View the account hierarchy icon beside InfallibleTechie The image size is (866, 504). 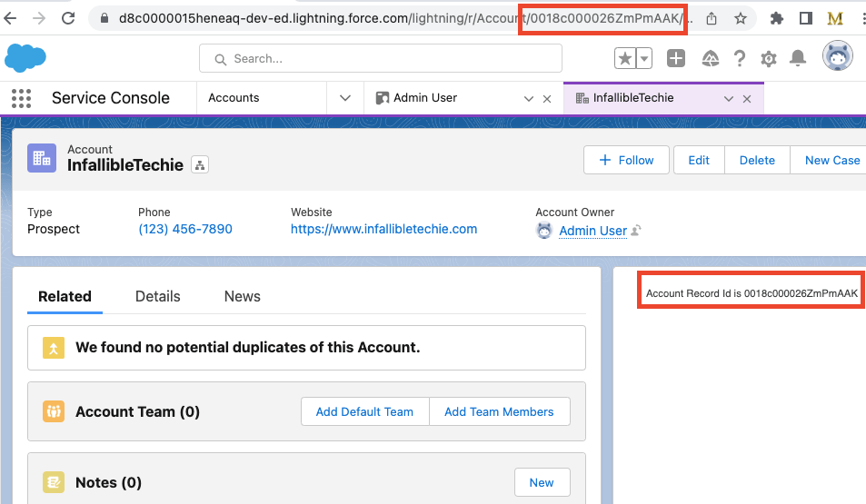pos(200,164)
